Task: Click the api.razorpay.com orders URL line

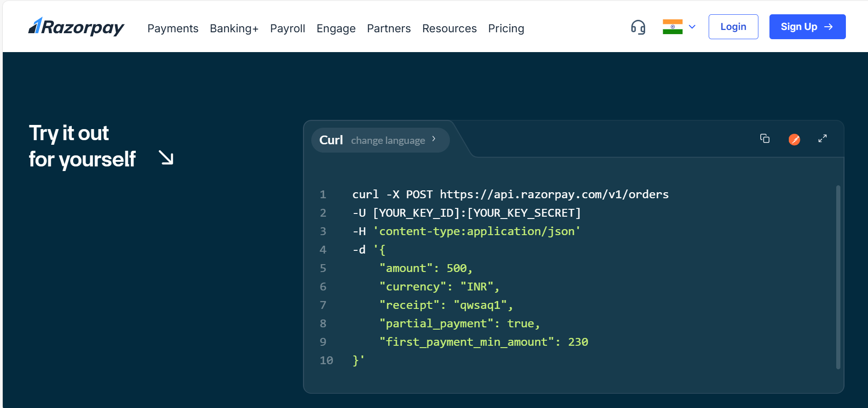Action: coord(510,195)
